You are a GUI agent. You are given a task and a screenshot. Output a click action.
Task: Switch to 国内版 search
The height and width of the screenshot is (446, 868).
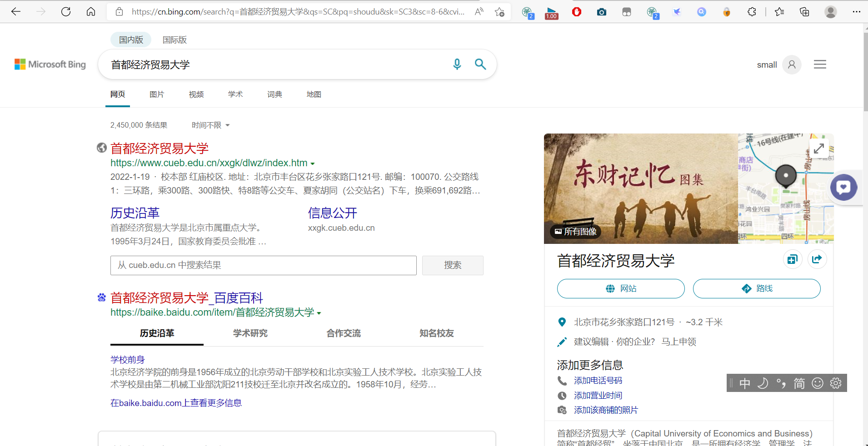pyautogui.click(x=131, y=40)
